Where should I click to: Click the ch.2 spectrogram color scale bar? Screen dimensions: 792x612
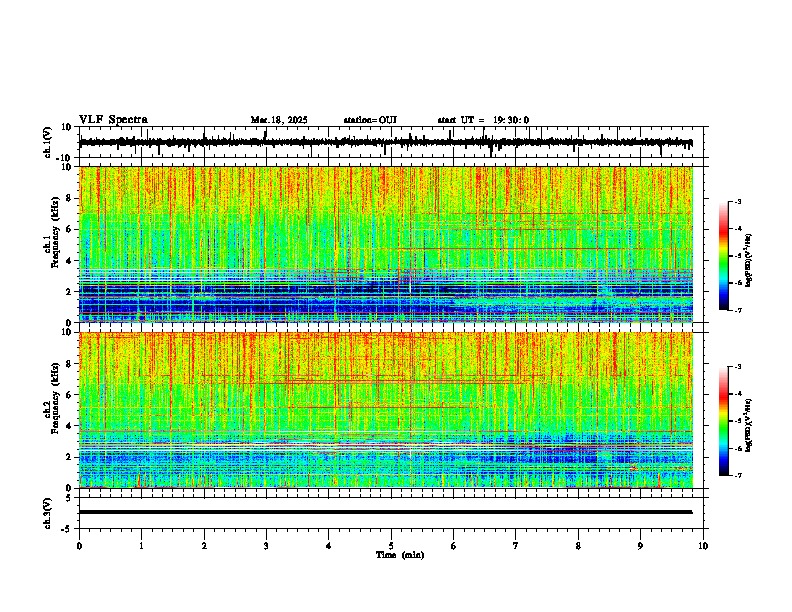pos(724,421)
